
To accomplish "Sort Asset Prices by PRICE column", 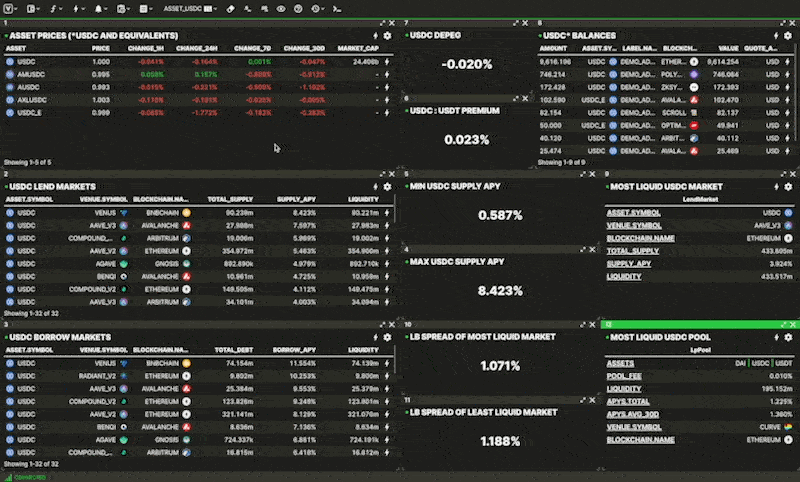I will click(101, 48).
